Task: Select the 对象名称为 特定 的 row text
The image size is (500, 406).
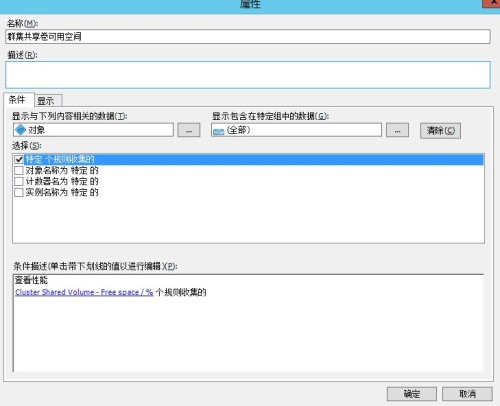Action: pyautogui.click(x=62, y=170)
